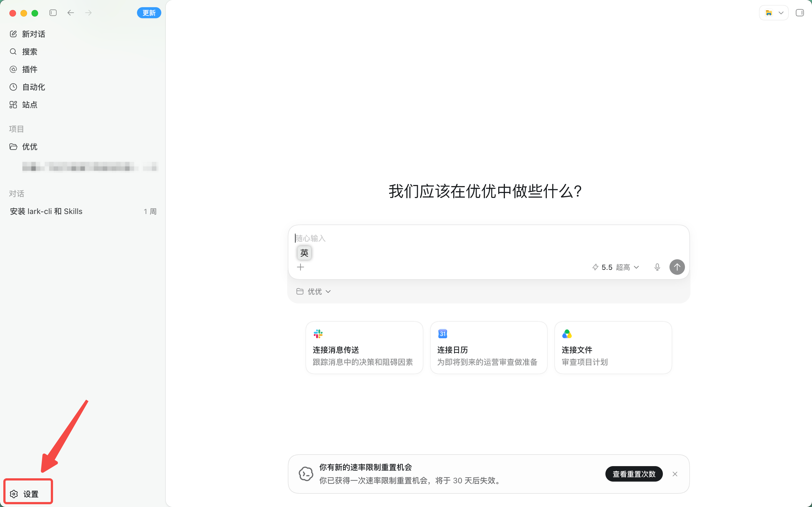Click the 1 周 timestamp text
812x507 pixels.
(150, 211)
